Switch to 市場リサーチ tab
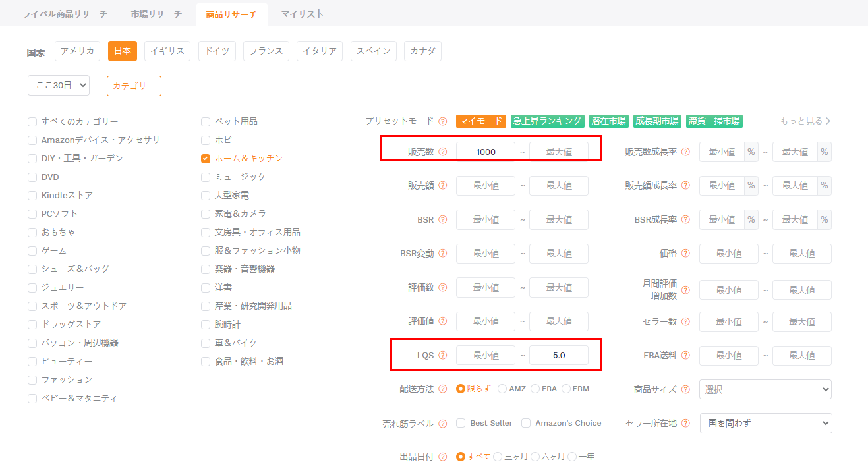The image size is (868, 475). pos(158,14)
